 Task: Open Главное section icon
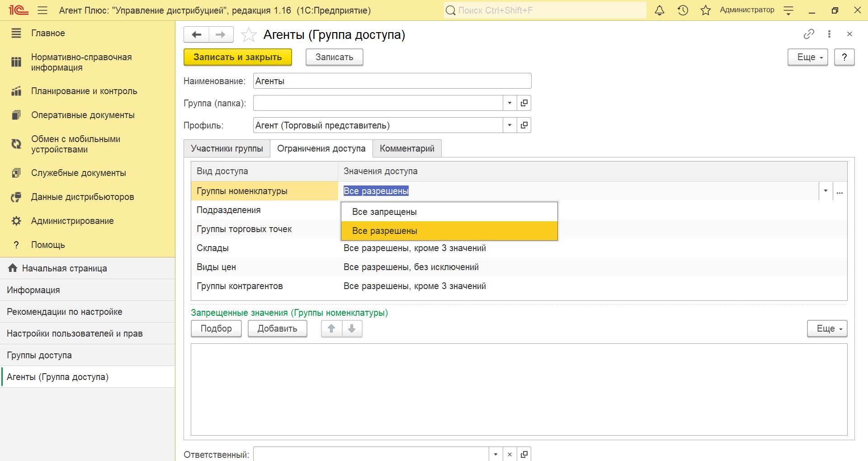pos(16,33)
